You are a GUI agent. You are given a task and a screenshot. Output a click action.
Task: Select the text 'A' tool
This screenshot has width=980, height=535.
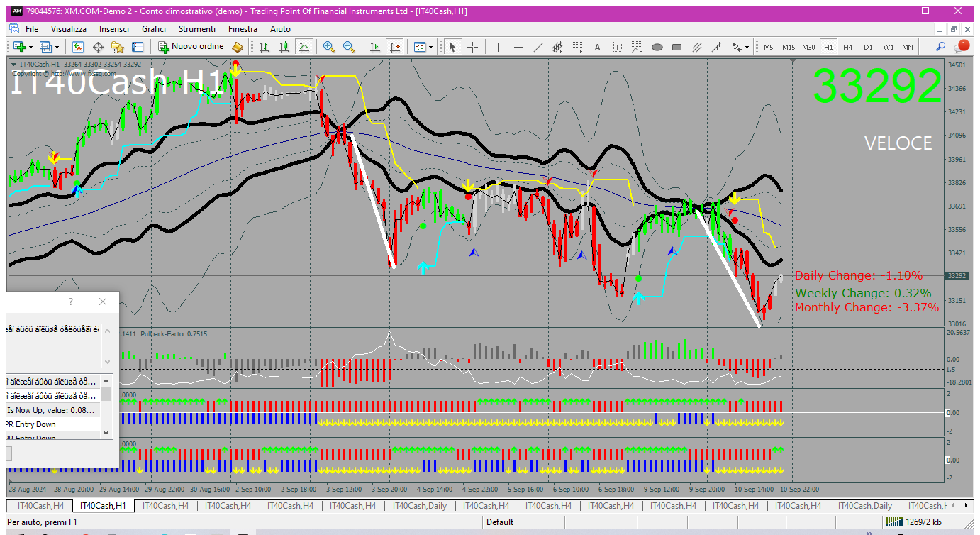(598, 47)
